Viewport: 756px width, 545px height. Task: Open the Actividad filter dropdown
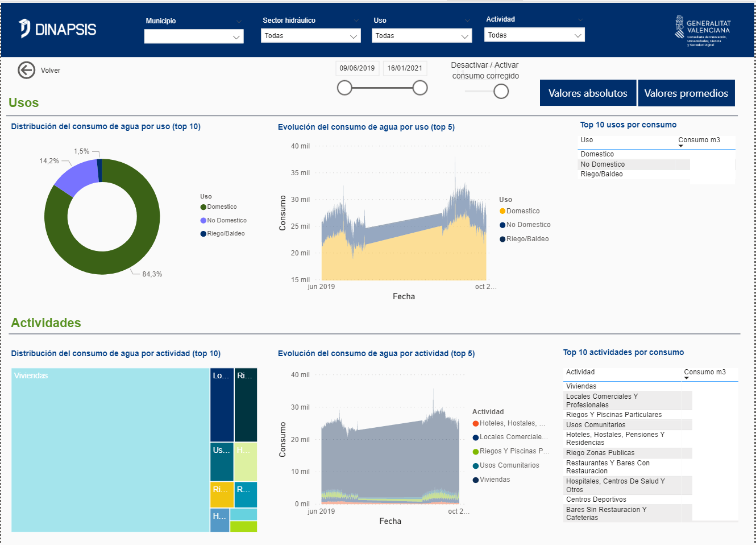click(534, 35)
